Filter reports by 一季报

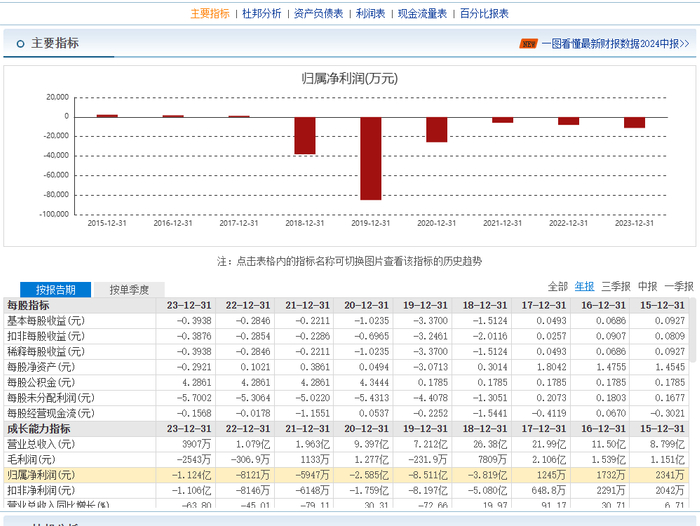tap(679, 287)
